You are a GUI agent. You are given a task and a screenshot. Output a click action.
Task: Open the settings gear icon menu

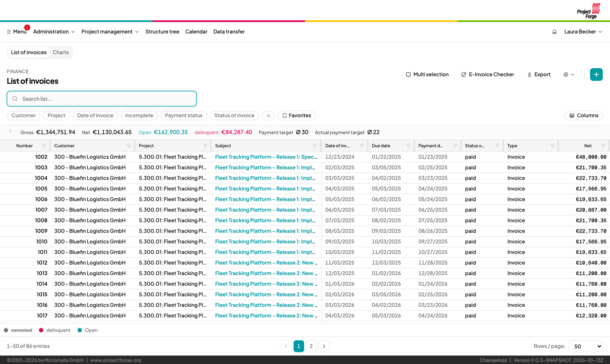click(569, 75)
